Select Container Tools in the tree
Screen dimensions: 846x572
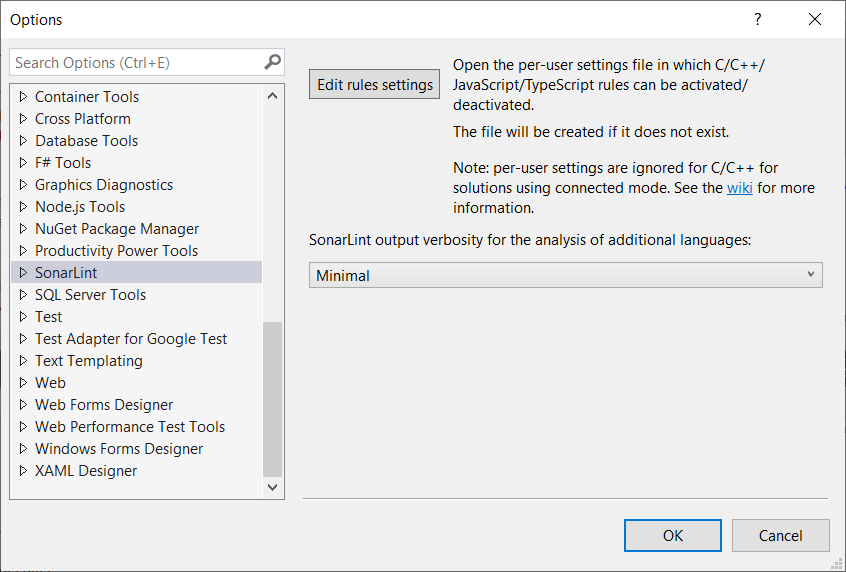pos(87,97)
